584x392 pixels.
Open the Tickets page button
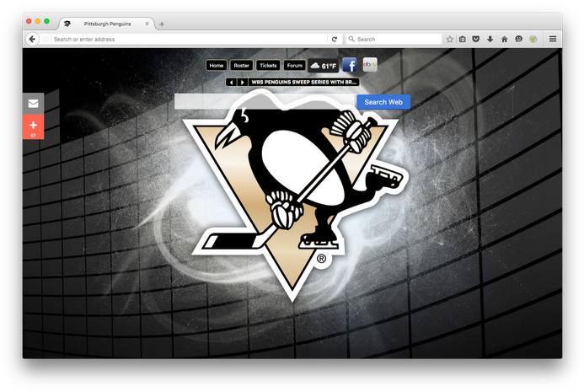268,66
